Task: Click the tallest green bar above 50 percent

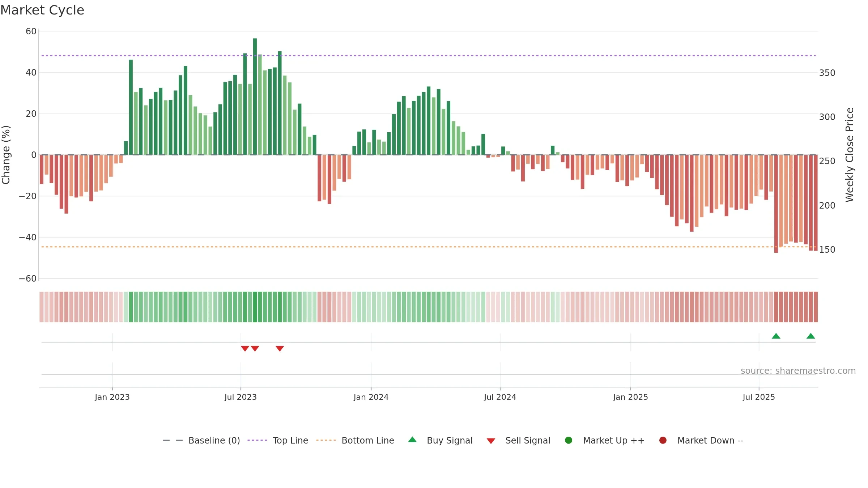Action: click(x=255, y=97)
